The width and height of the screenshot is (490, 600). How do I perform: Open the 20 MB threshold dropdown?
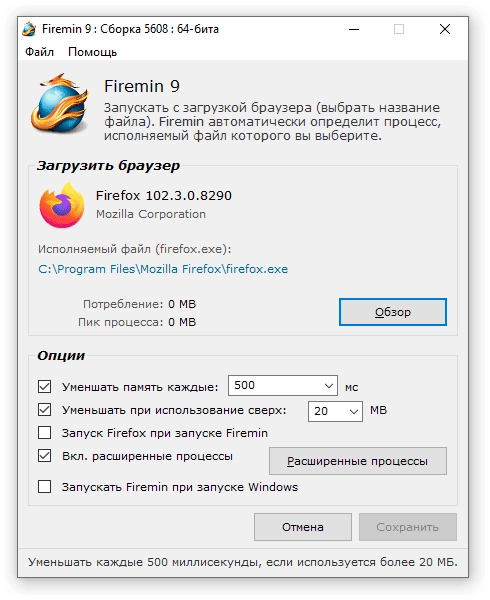point(335,411)
